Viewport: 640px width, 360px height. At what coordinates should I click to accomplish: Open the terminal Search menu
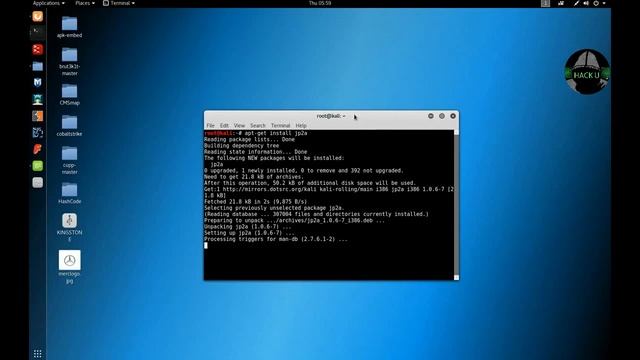[x=258, y=126]
